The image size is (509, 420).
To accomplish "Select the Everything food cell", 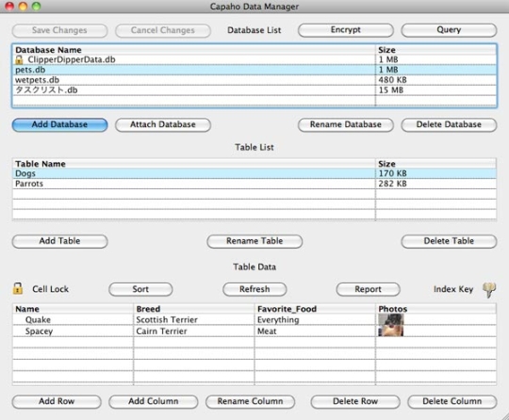I will [x=315, y=320].
